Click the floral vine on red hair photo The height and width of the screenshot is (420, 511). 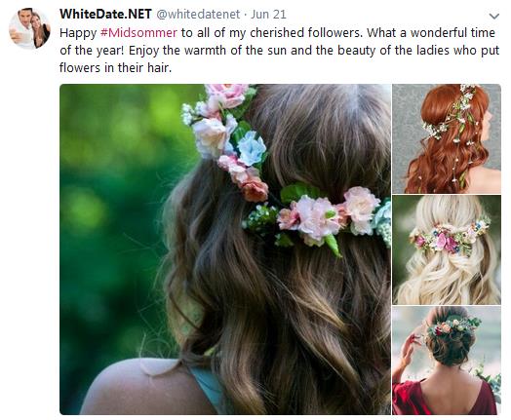(x=456, y=121)
